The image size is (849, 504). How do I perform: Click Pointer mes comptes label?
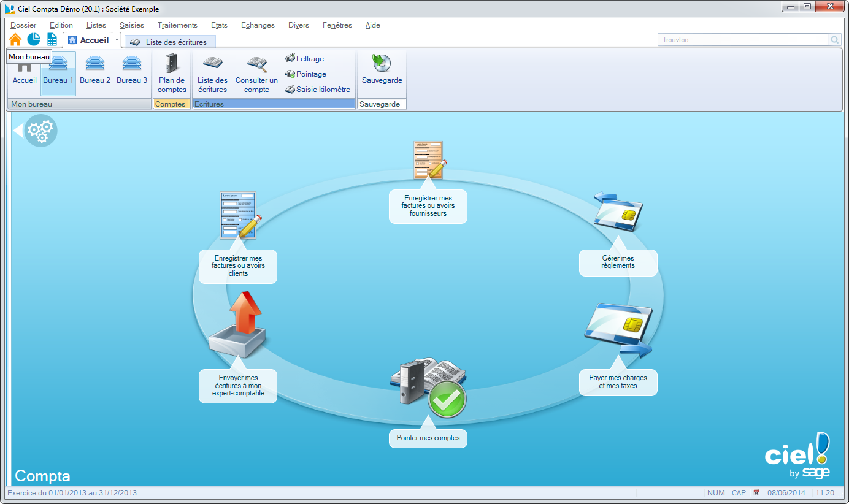[x=428, y=438]
